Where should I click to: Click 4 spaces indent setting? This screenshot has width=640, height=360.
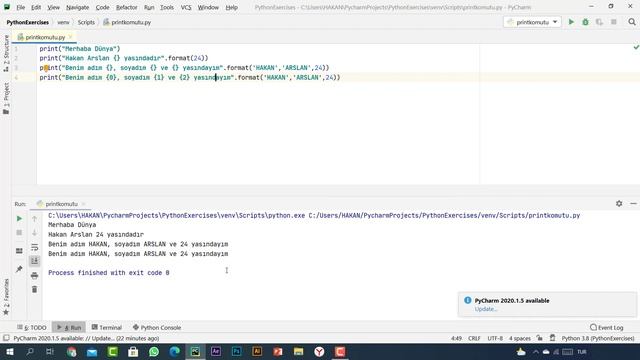coord(520,338)
